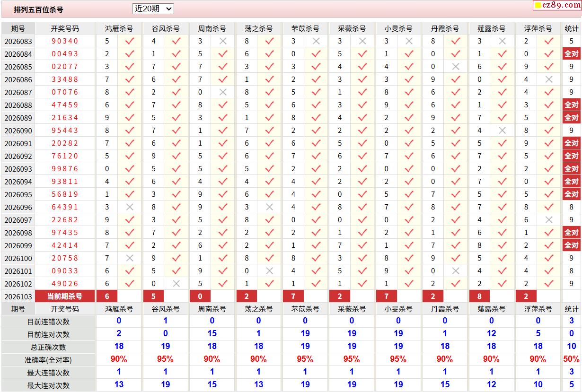Viewport: 582px width, 392px height.
Task: Click 全对 badge in row 2026099
Action: (572, 245)
